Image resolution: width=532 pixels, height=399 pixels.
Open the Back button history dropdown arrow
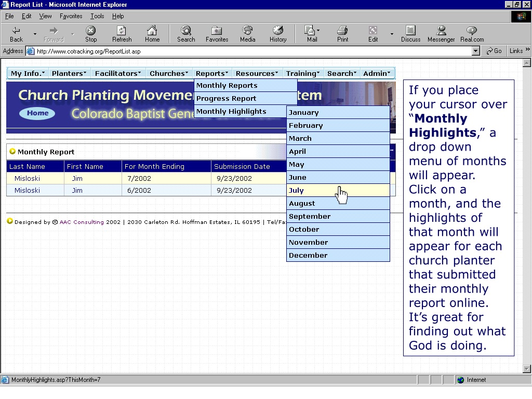[x=35, y=34]
